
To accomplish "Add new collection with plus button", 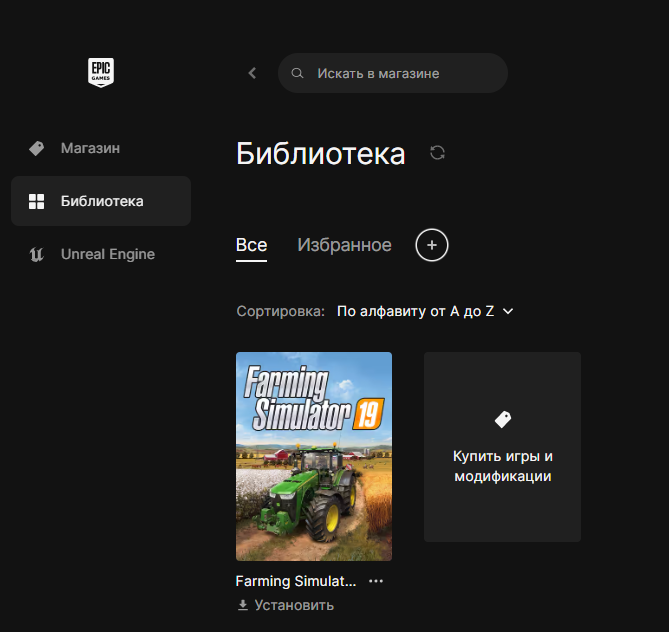I will pos(432,245).
